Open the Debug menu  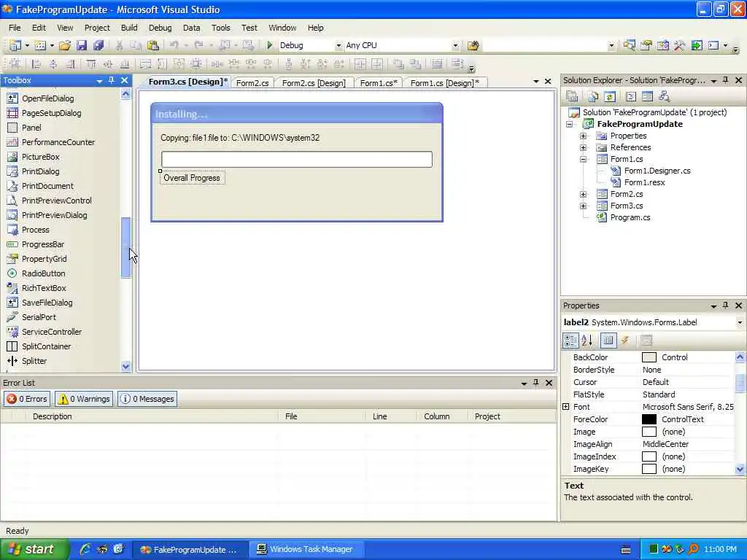(160, 28)
